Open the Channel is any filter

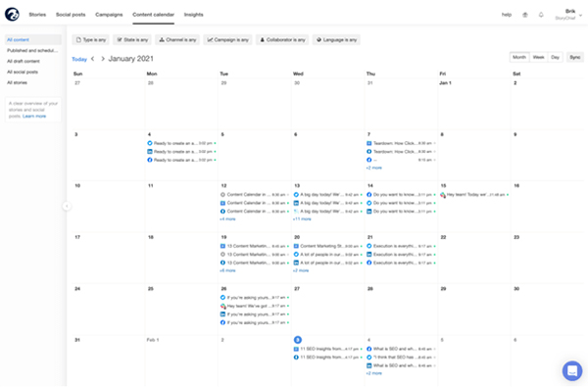pos(177,40)
